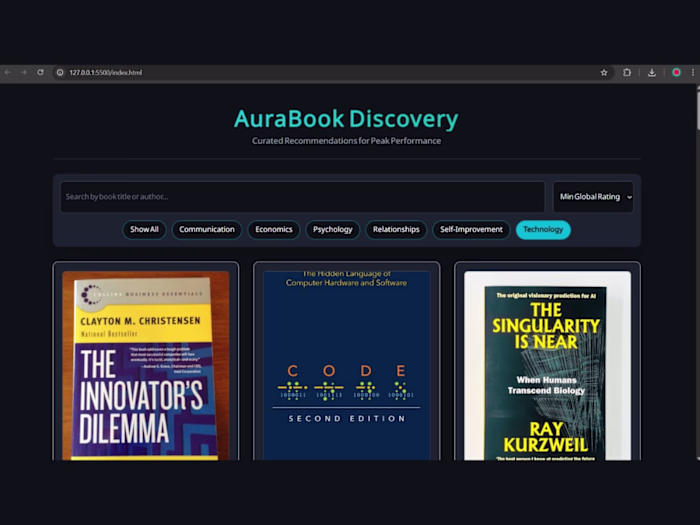Go forward with the browser forward arrow
This screenshot has width=700, height=525.
click(x=24, y=72)
